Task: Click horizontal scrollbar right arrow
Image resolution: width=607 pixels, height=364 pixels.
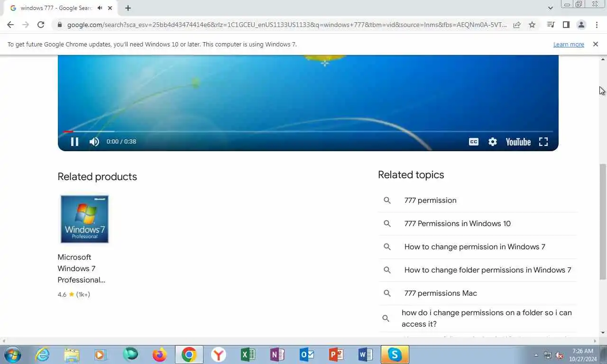Action: pos(595,341)
